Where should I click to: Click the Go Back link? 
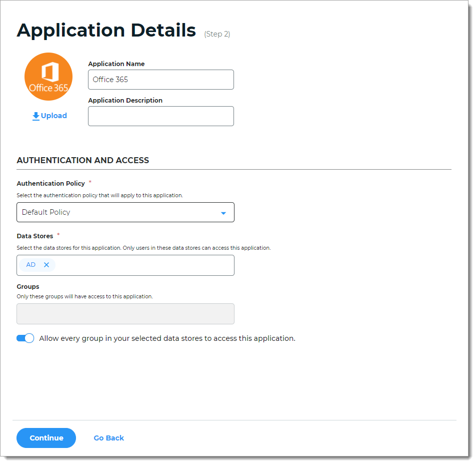(108, 438)
